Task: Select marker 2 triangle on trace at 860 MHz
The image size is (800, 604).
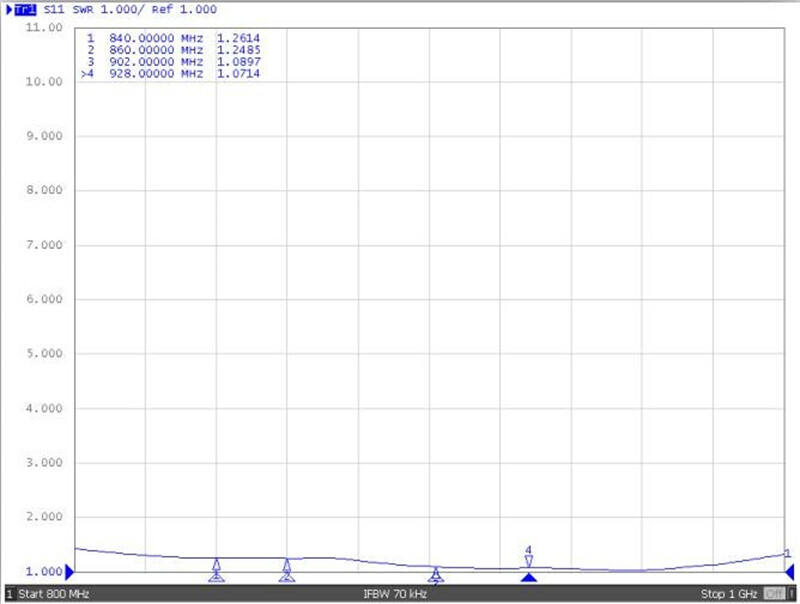Action: pyautogui.click(x=287, y=565)
